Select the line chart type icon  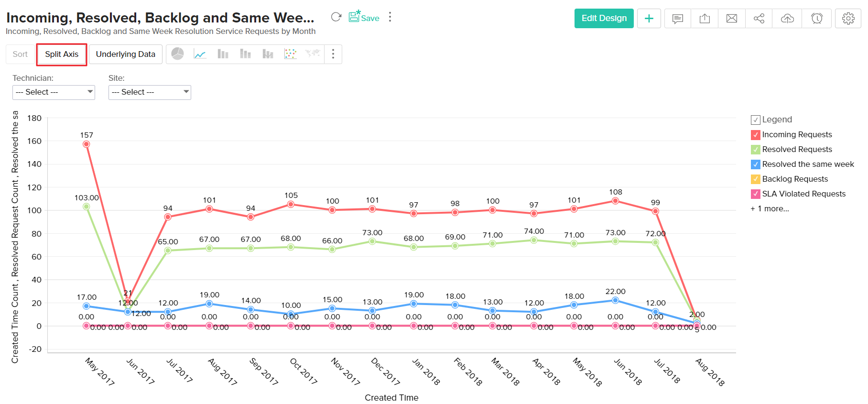point(199,54)
